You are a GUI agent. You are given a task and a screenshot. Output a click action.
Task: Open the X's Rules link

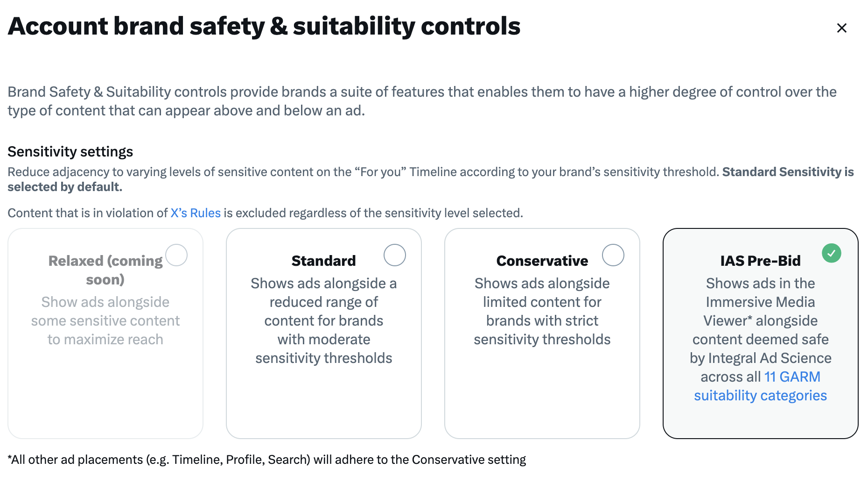[x=196, y=213]
